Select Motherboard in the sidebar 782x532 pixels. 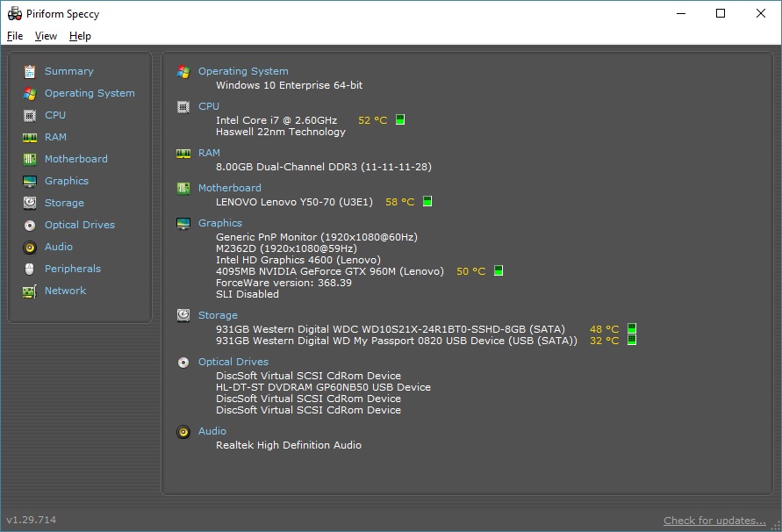click(75, 159)
